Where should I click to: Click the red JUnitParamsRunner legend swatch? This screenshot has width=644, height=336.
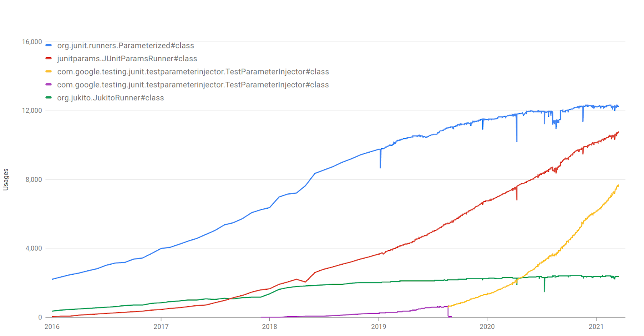(x=49, y=58)
